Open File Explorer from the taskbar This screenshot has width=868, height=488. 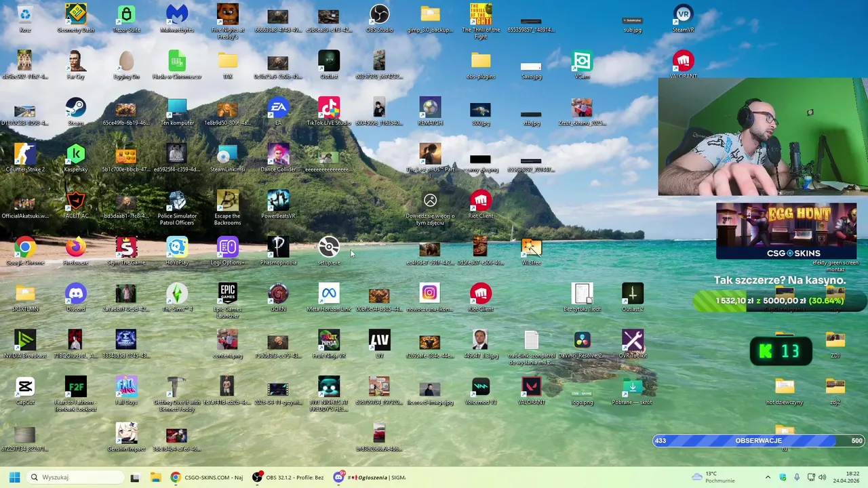click(156, 477)
